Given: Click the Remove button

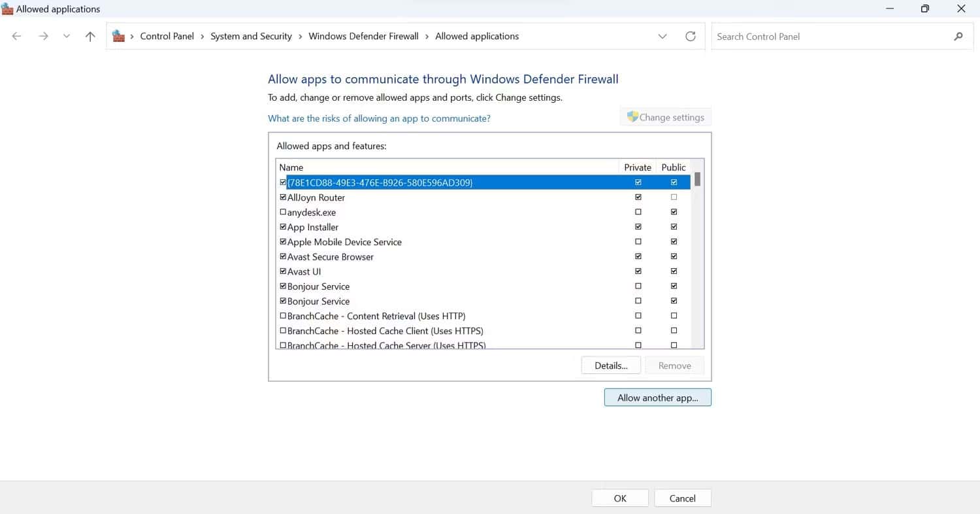Looking at the screenshot, I should click(x=675, y=366).
